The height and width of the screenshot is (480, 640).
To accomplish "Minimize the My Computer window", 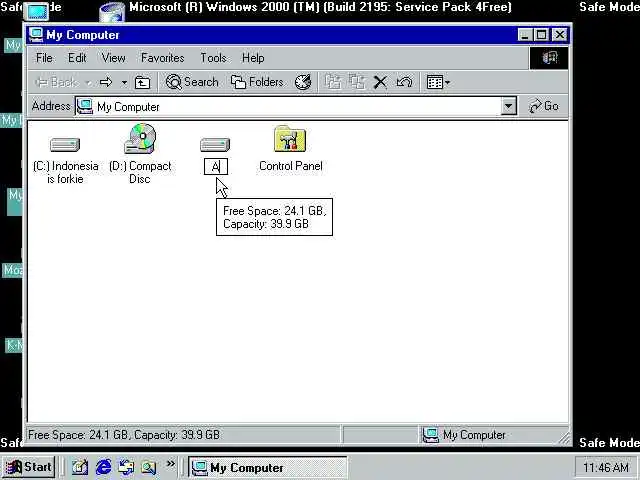I will [525, 35].
